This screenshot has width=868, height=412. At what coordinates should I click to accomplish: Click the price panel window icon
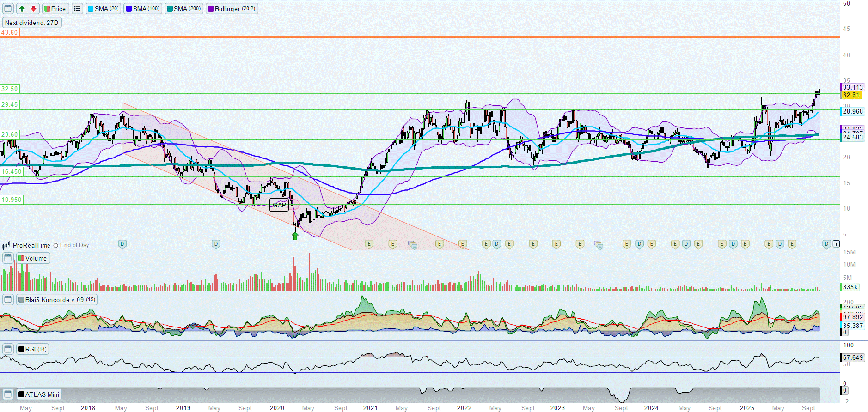[8, 9]
